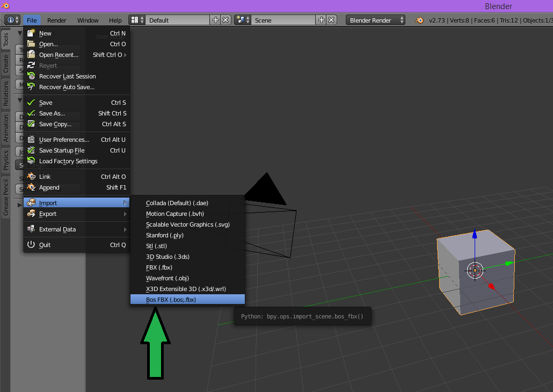Image resolution: width=553 pixels, height=392 pixels.
Task: Switch to the Animation tab
Action: [x=6, y=128]
